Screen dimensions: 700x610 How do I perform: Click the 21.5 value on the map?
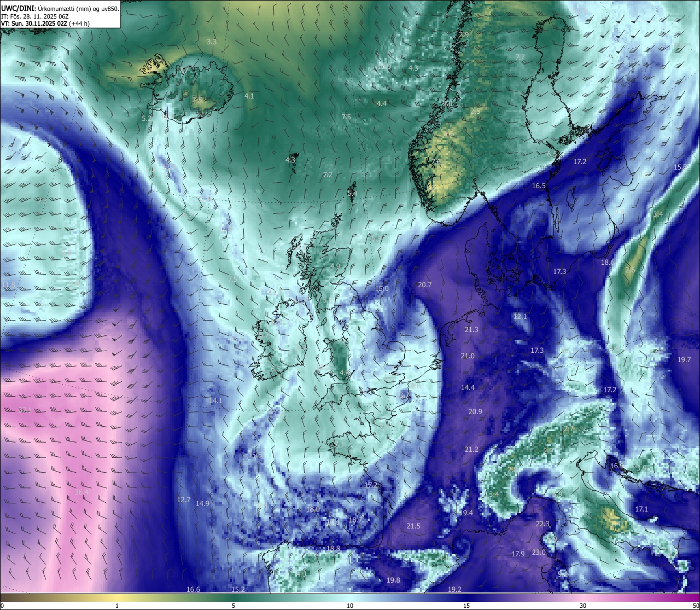[413, 526]
